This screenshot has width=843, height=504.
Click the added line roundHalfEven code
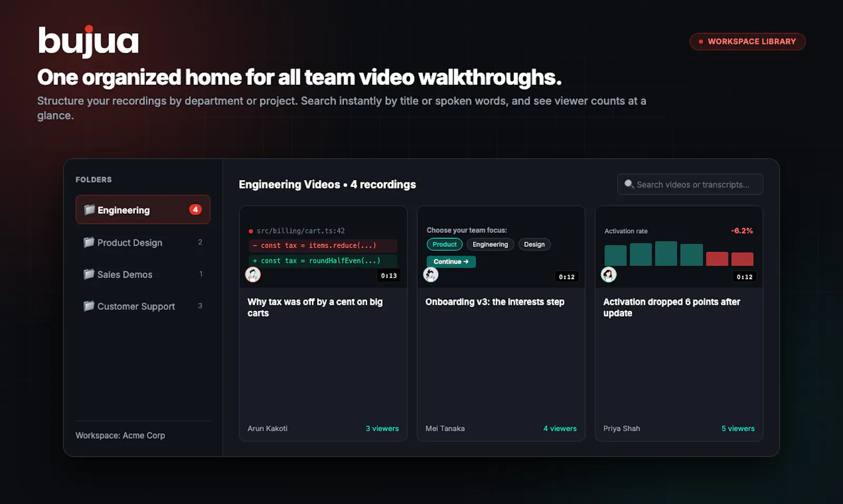tap(323, 261)
